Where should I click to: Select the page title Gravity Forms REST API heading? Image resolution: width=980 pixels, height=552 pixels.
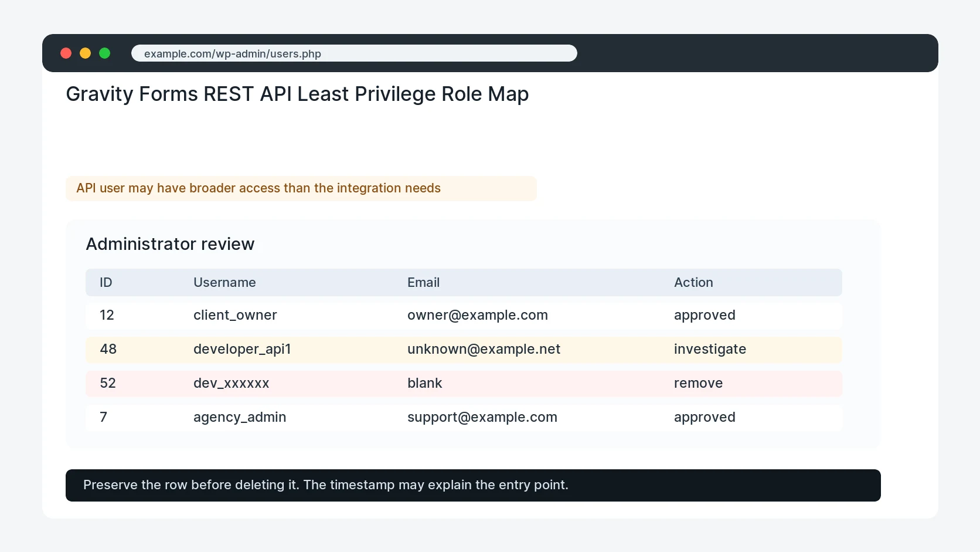(x=297, y=94)
